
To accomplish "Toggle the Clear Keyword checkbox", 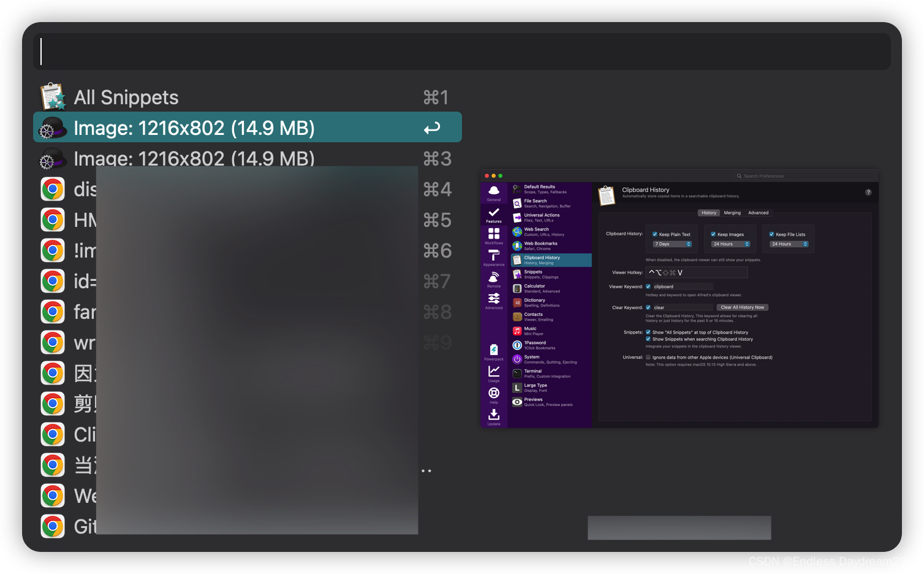I will point(648,307).
